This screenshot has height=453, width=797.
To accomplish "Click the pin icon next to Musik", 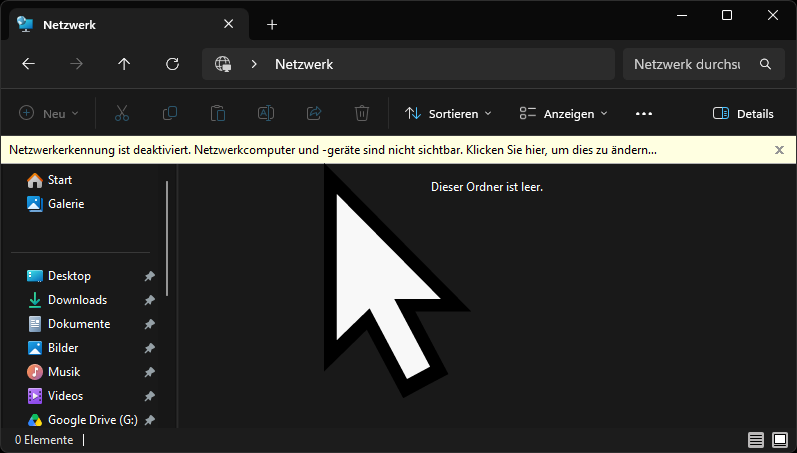I will pyautogui.click(x=149, y=372).
